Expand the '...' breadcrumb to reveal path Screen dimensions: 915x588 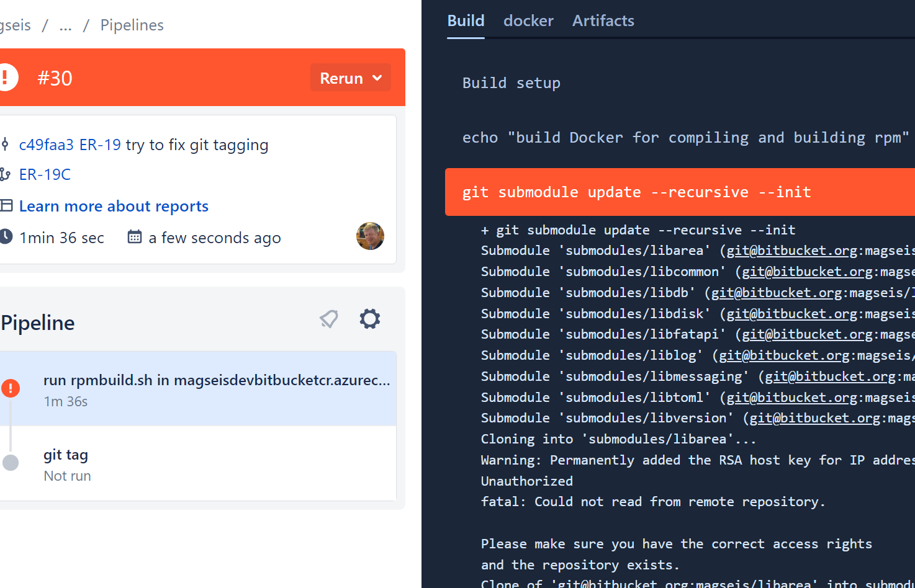[x=65, y=25]
